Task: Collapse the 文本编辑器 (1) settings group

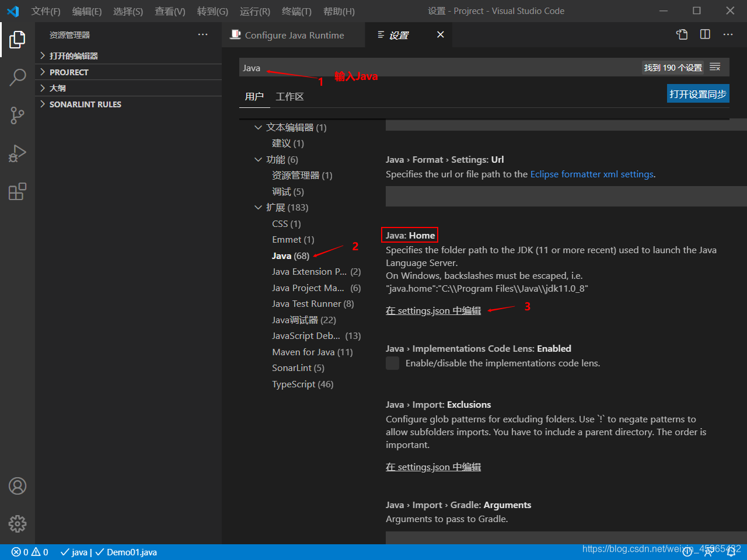Action: (259, 127)
